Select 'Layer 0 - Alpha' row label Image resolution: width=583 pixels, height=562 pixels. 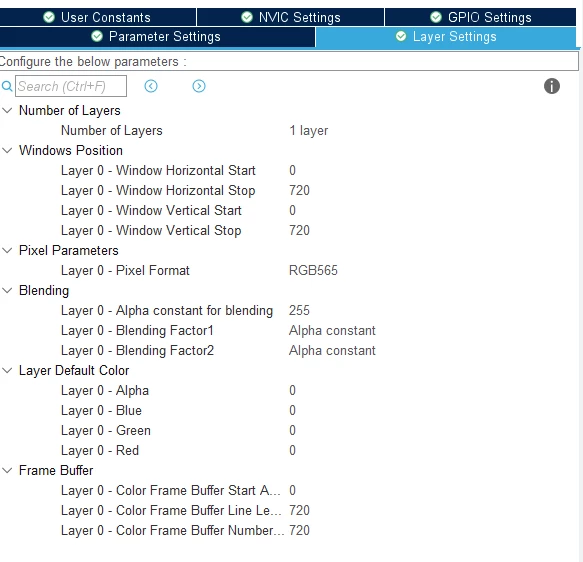coord(105,390)
